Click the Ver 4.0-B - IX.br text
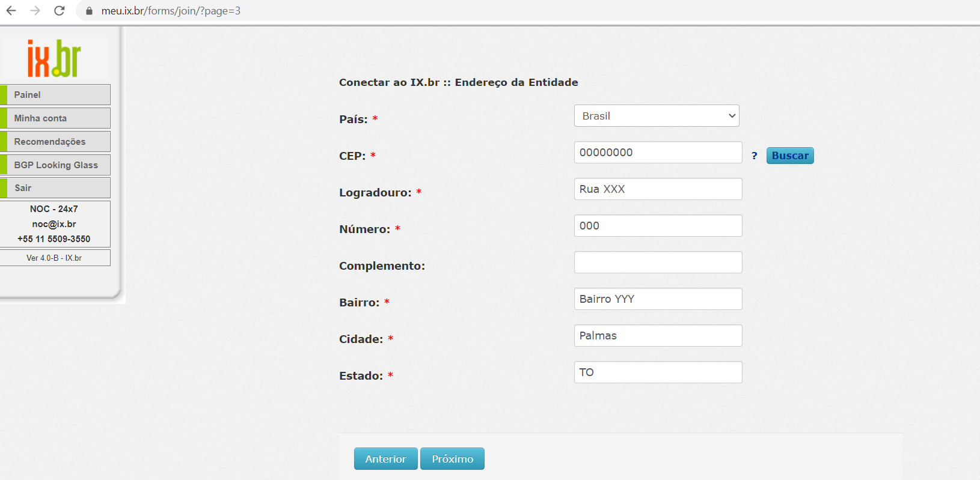 click(x=54, y=258)
